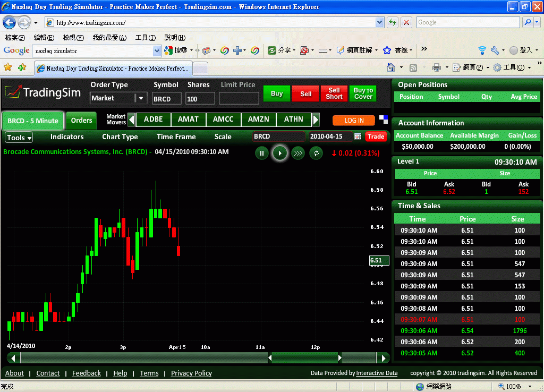Viewport: 544px width, 392px height.
Task: Select ADBE in Market Movers
Action: coord(154,120)
